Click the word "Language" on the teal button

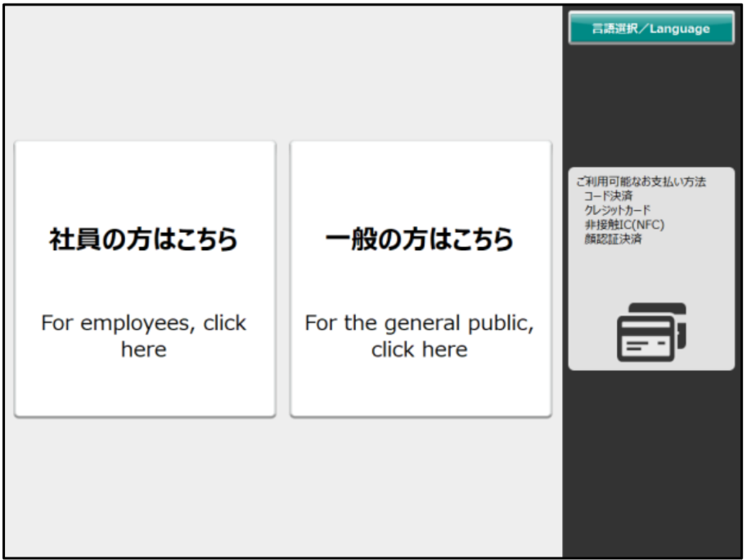[680, 29]
